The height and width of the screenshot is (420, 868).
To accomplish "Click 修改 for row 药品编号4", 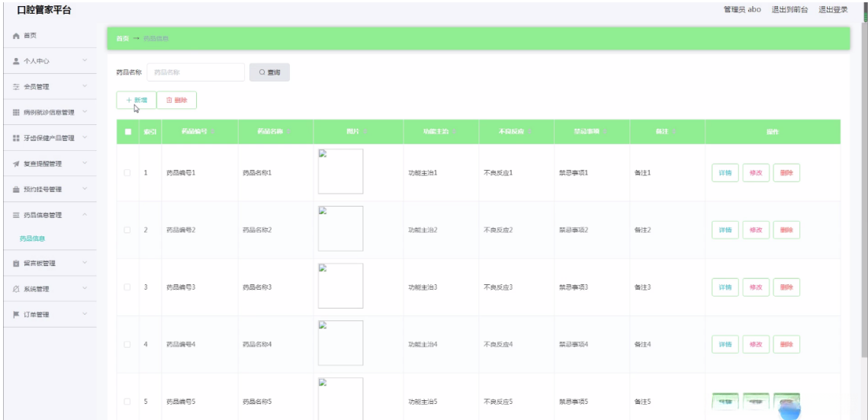I will [756, 345].
